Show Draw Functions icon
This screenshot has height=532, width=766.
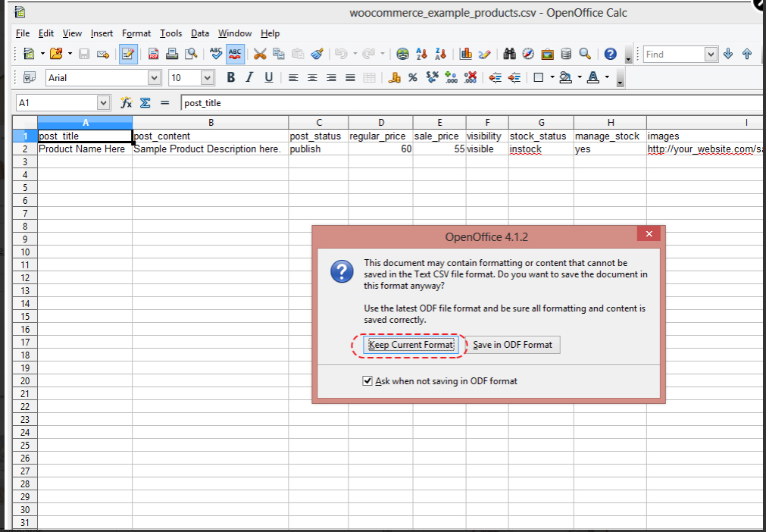click(484, 55)
